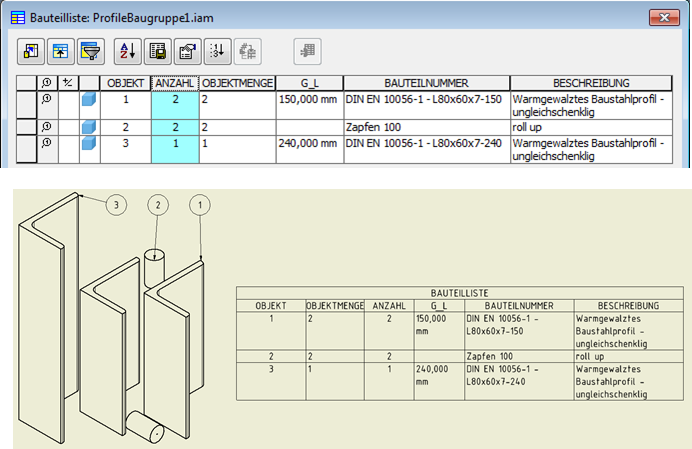Viewport: 692px width, 449px height.
Task: Click the BESCHREIBUNG column header
Action: (591, 83)
